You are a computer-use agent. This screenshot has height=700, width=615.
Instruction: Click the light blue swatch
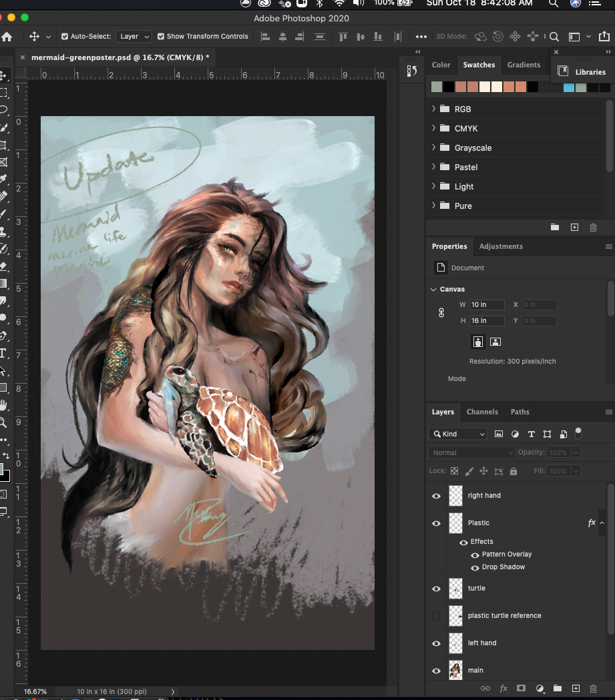pyautogui.click(x=568, y=87)
